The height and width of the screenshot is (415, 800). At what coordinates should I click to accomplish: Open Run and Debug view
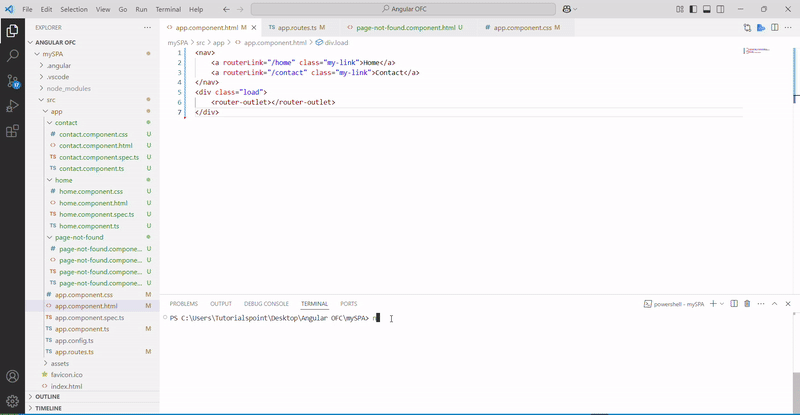[12, 106]
